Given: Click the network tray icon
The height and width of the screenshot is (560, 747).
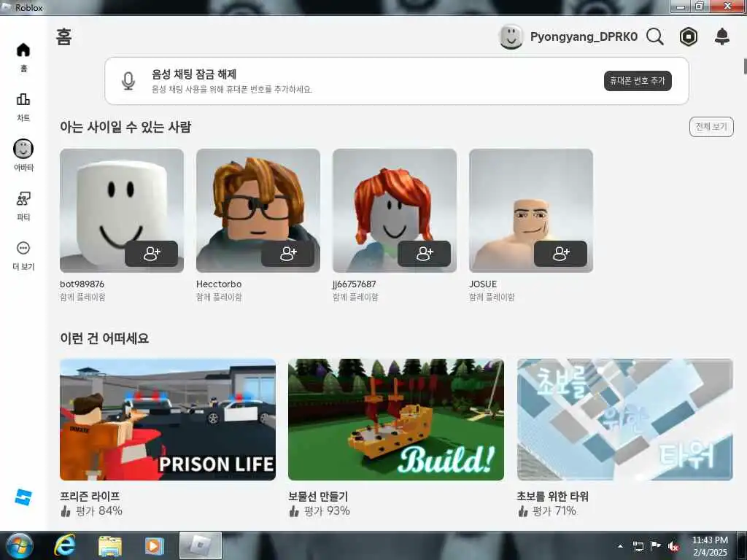Looking at the screenshot, I should (x=638, y=547).
